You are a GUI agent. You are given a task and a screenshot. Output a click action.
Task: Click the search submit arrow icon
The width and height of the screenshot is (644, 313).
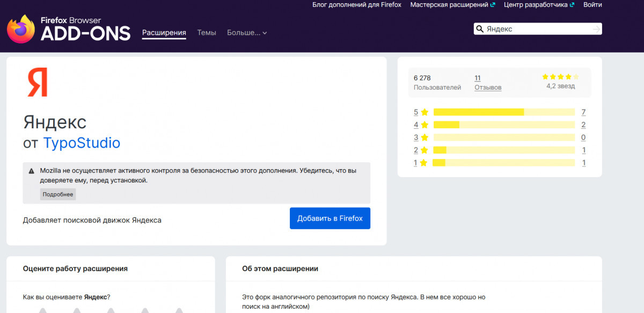[x=596, y=29]
